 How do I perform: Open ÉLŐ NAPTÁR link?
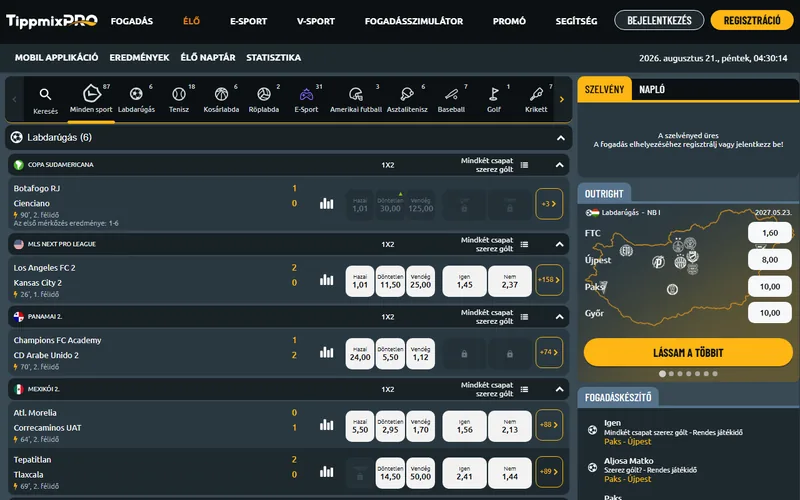[208, 58]
